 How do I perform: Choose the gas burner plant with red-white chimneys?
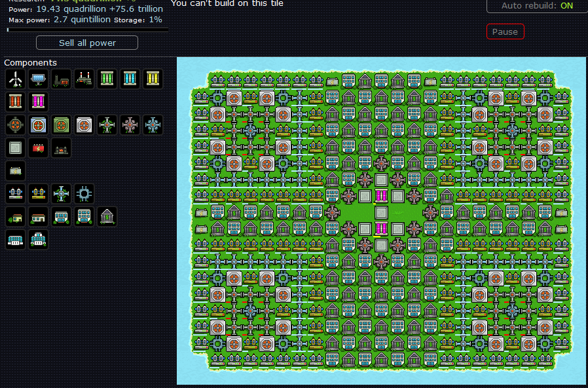point(84,79)
